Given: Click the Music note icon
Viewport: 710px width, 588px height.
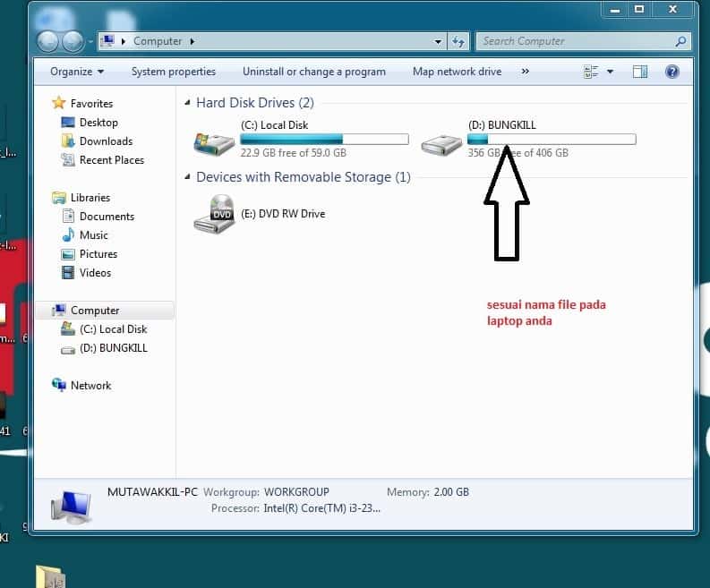Looking at the screenshot, I should click(68, 234).
